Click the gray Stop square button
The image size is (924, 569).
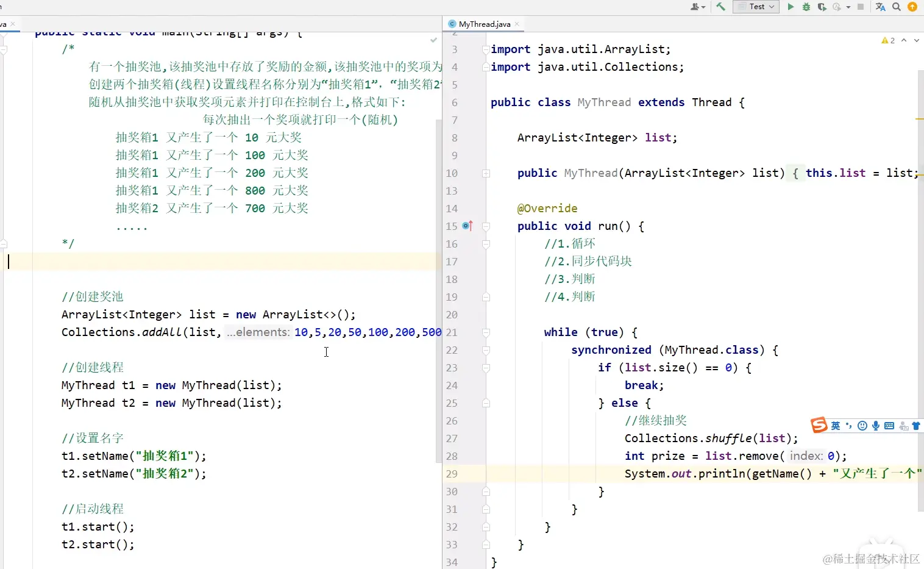pos(861,7)
